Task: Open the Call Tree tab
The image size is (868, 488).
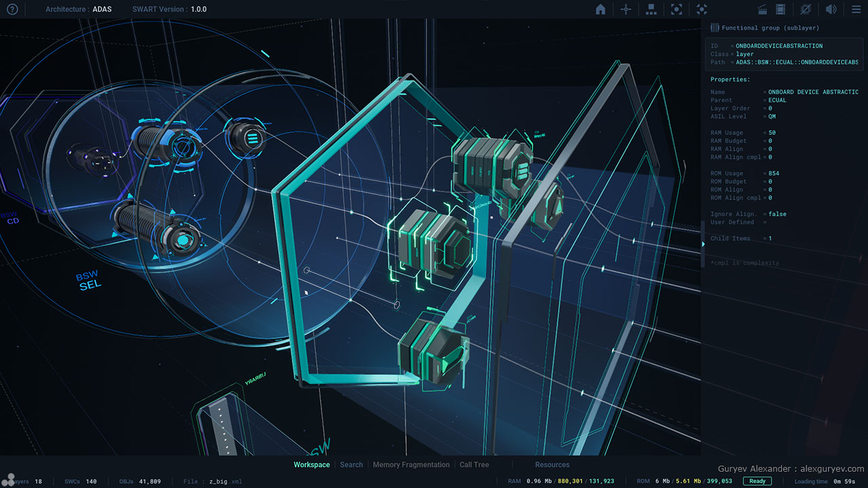Action: (474, 465)
